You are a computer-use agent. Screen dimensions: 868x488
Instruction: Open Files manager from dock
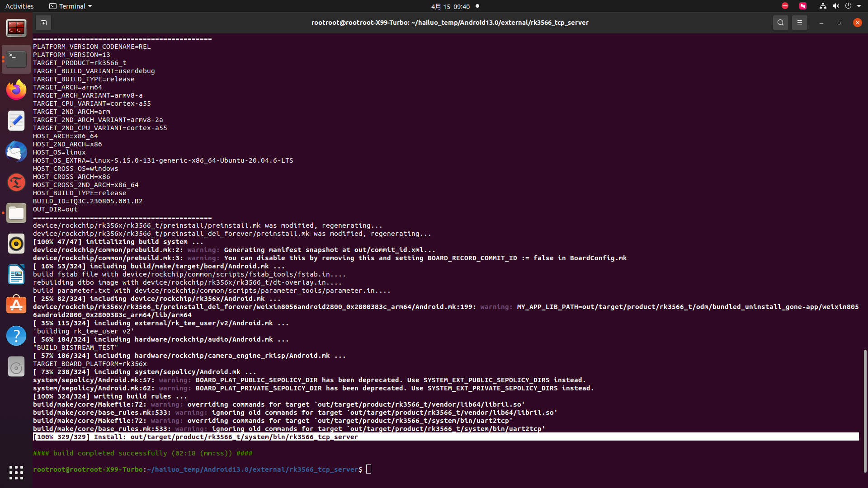click(16, 213)
